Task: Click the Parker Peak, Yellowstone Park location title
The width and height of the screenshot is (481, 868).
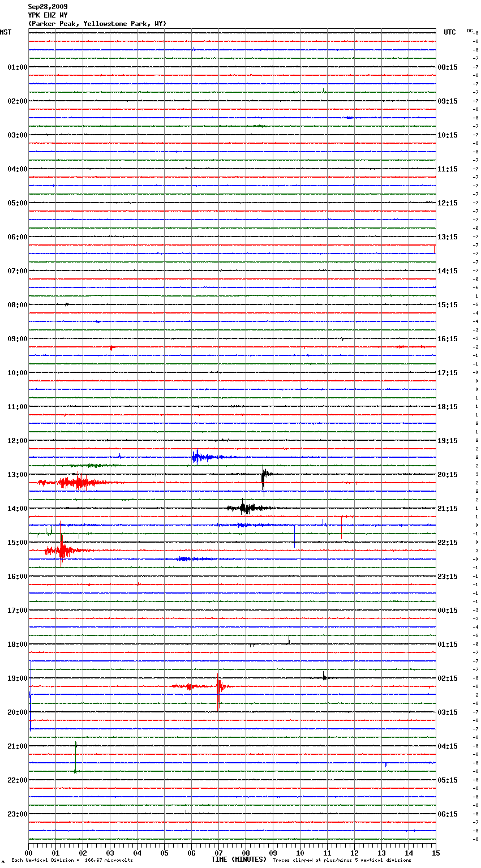Action: (x=97, y=24)
